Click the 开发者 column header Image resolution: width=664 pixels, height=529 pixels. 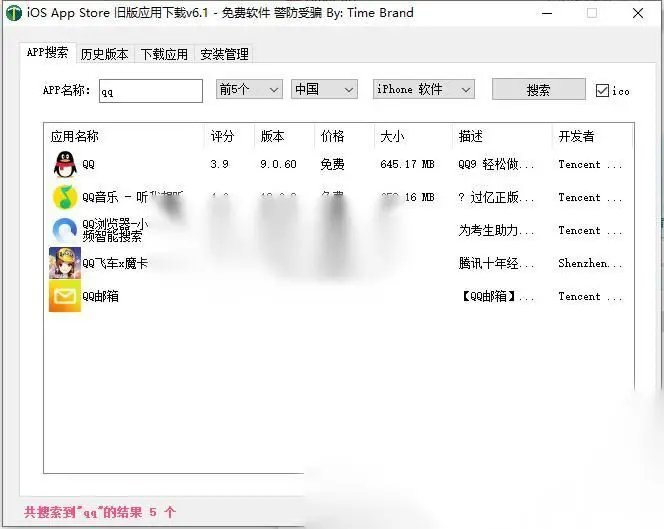click(x=593, y=136)
